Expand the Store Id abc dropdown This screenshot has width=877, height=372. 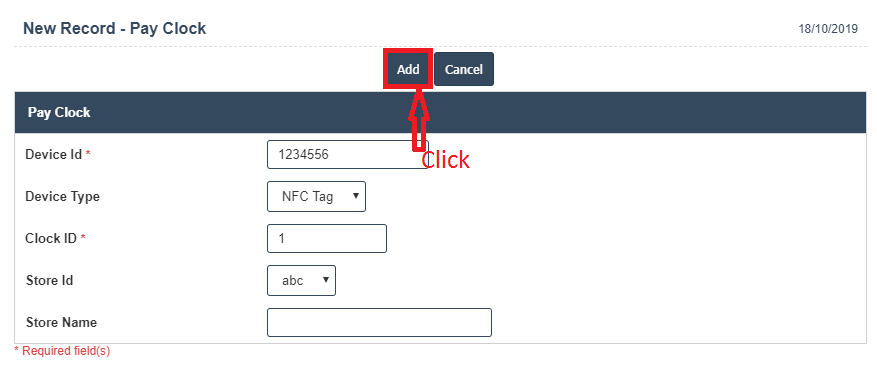(x=301, y=280)
